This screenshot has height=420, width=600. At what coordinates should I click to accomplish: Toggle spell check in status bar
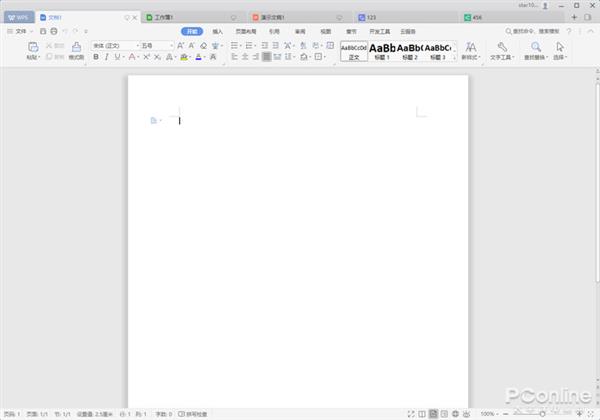(x=192, y=414)
